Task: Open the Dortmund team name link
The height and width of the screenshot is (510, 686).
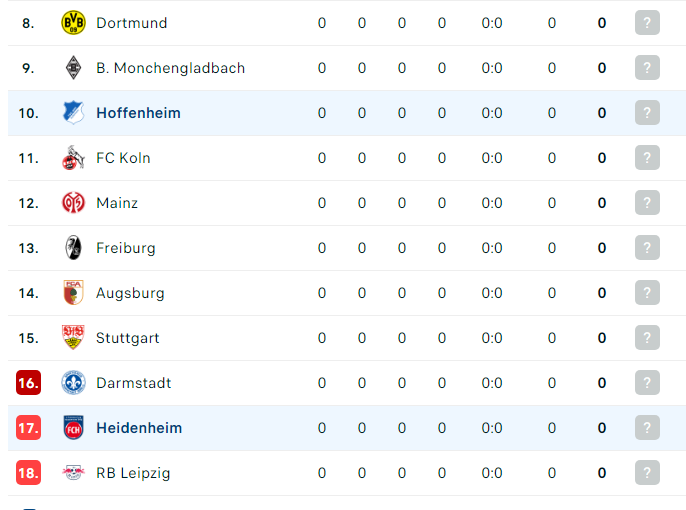Action: click(x=132, y=23)
